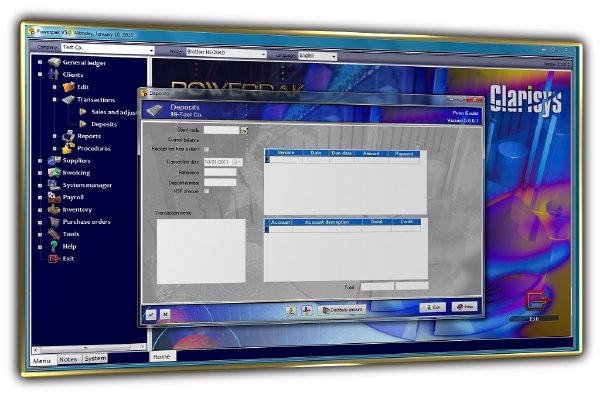Click the horizontal scrollbar under the menu tree
600x400 pixels.
coord(89,348)
